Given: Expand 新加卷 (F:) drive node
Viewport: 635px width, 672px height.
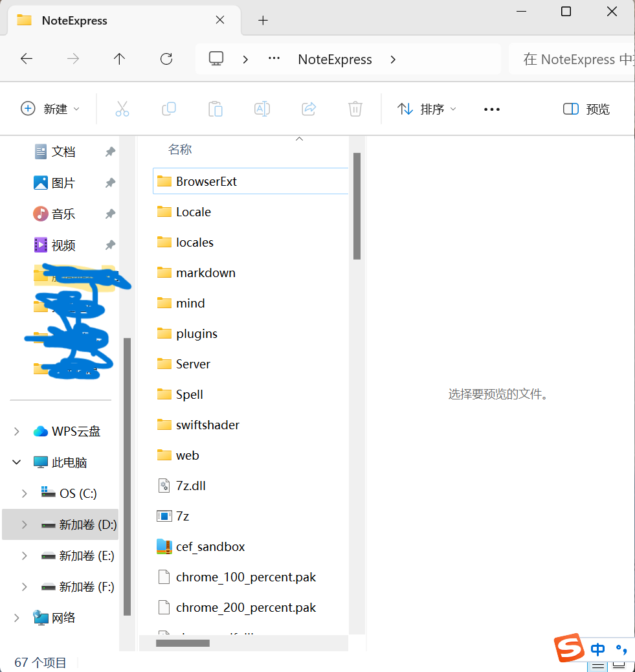Looking at the screenshot, I should click(x=25, y=587).
